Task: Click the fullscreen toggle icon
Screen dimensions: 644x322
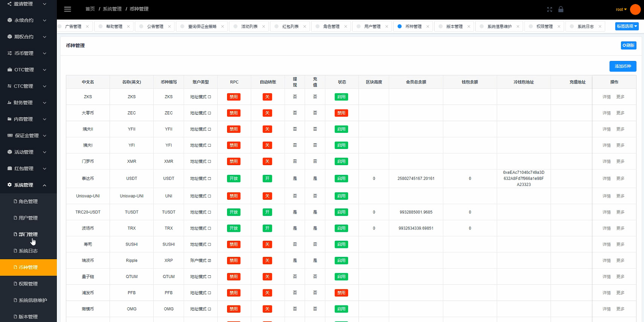Action: pyautogui.click(x=549, y=9)
